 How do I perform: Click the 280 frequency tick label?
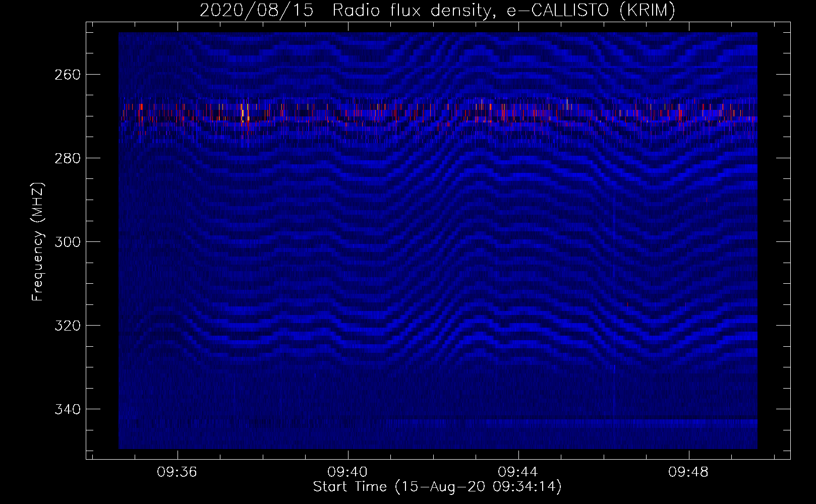click(67, 158)
